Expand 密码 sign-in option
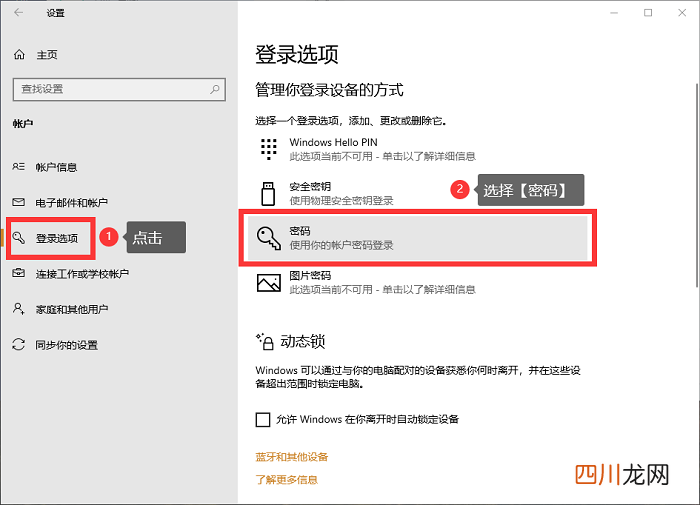The width and height of the screenshot is (700, 505). 417,238
